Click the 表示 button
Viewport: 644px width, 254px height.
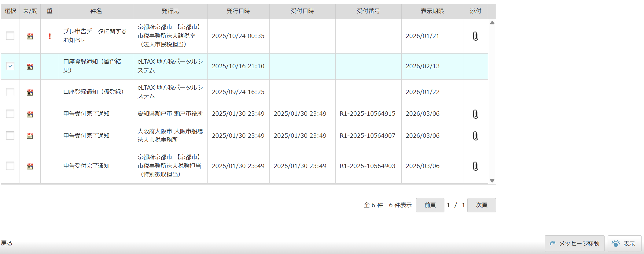coord(624,244)
